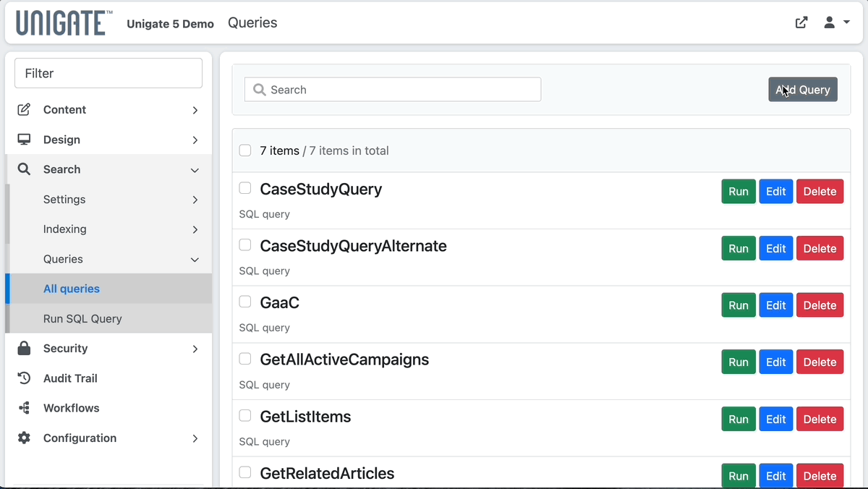Open the GaaC query title

point(280,302)
